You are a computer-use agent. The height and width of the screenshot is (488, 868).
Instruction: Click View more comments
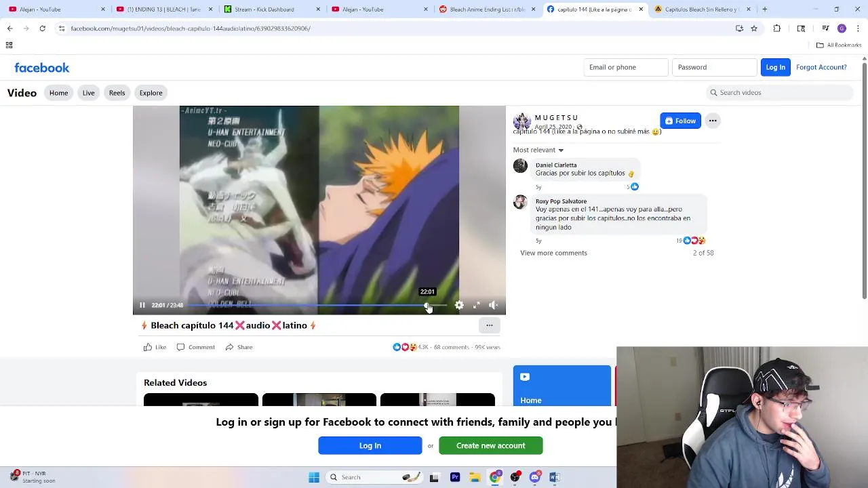[553, 253]
